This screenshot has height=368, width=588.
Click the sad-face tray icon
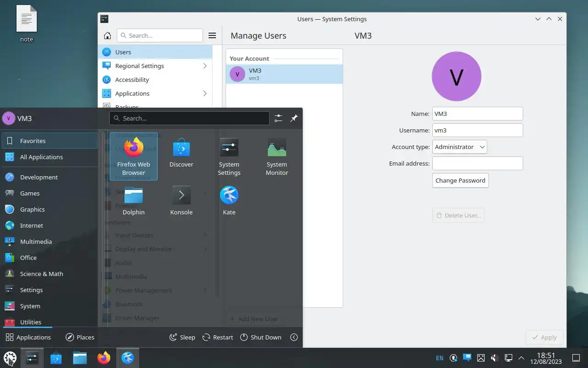click(x=481, y=358)
